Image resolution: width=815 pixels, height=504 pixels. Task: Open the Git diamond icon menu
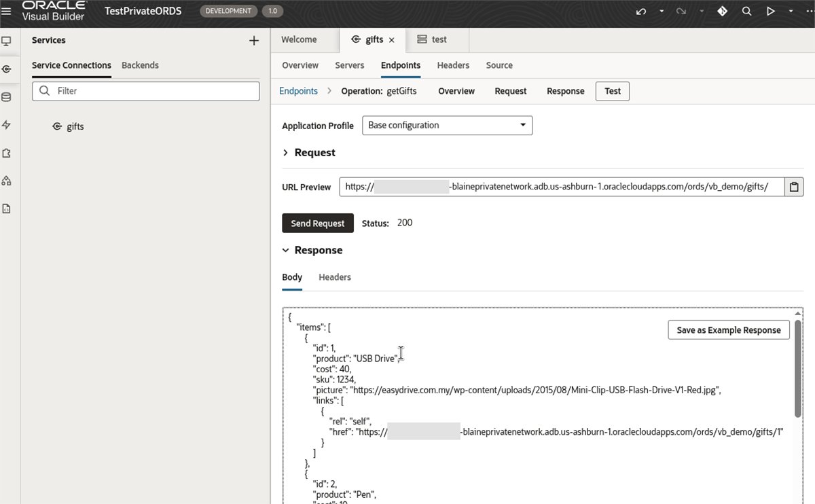click(x=723, y=12)
